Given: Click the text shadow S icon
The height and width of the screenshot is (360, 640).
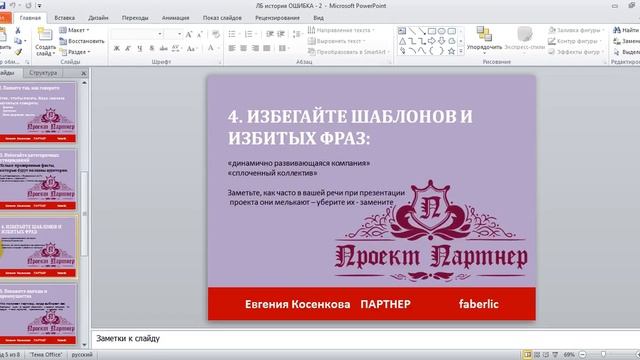Looking at the screenshot, I should [x=152, y=48].
